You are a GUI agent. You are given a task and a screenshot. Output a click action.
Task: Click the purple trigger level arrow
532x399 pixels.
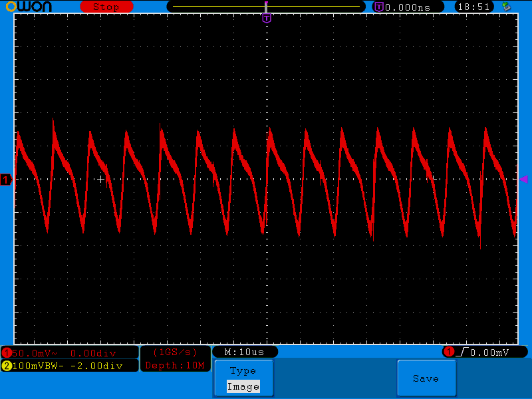click(x=523, y=179)
